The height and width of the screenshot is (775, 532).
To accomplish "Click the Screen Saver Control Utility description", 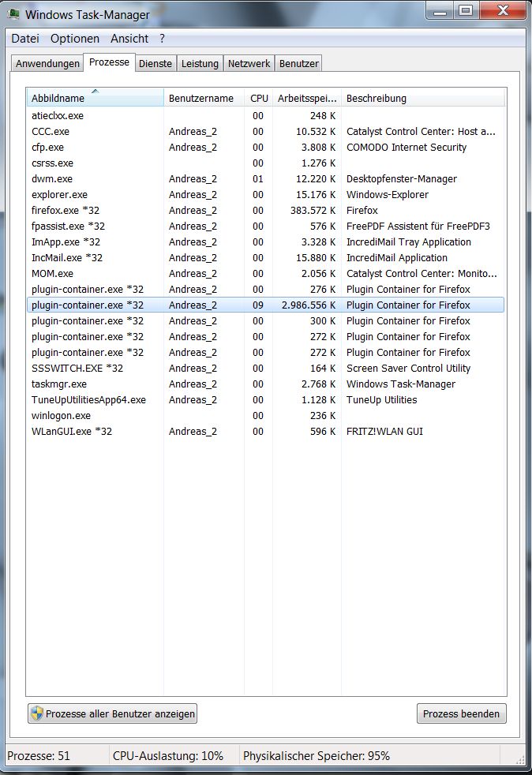I will click(x=408, y=369).
